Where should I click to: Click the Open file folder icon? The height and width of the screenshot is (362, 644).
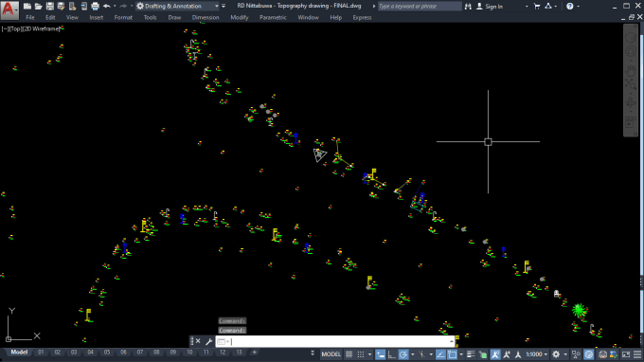coord(38,7)
